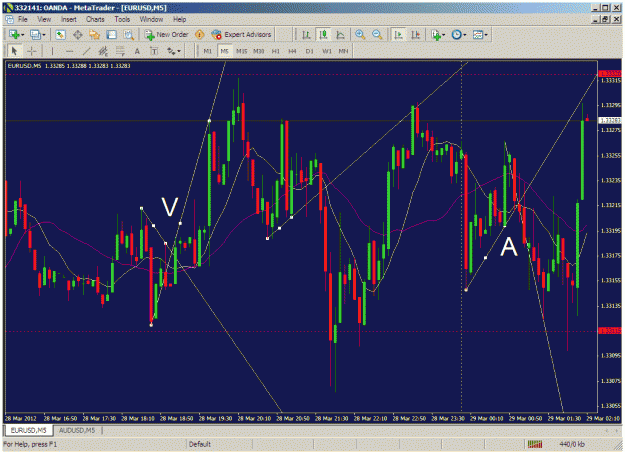Click the Expert Advisors button
Viewport: 625px width, 452px height.
pos(242,35)
